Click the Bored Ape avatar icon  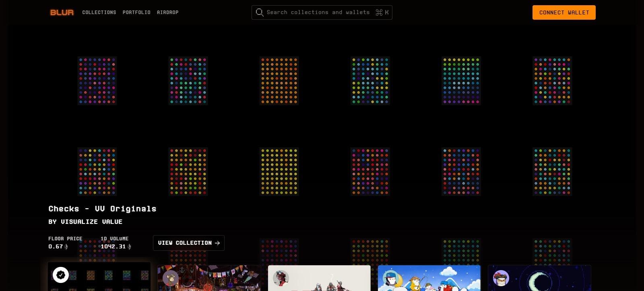coord(170,278)
